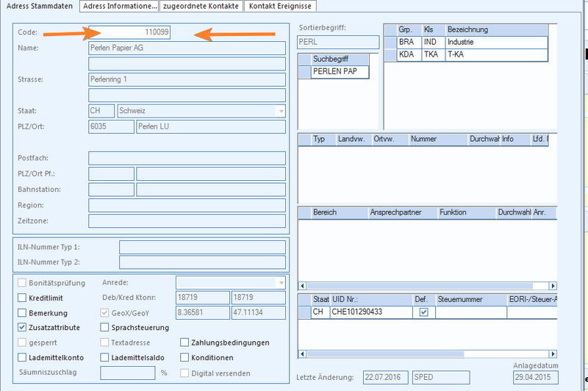The image size is (588, 391).
Task: Toggle the Digital versenden checkbox
Action: (x=184, y=373)
